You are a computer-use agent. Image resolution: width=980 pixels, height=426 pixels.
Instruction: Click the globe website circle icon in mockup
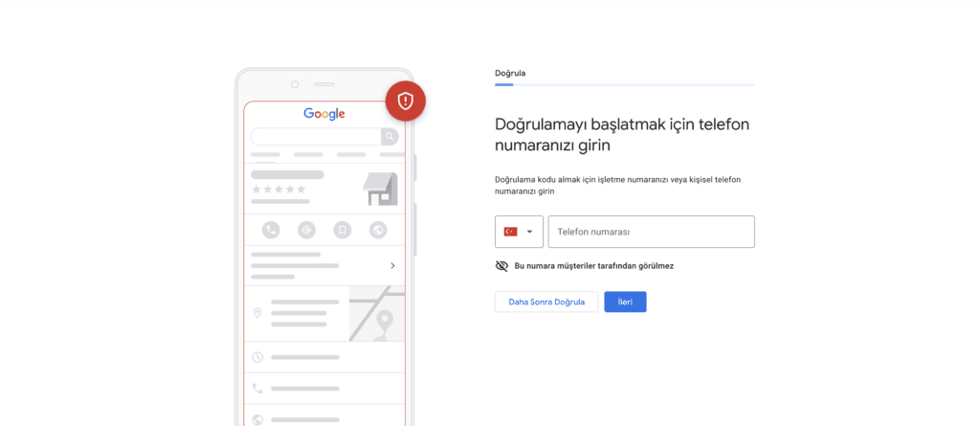[377, 230]
